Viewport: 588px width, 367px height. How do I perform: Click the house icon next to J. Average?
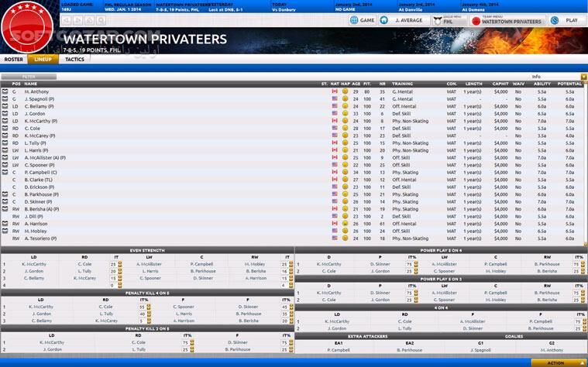click(383, 20)
